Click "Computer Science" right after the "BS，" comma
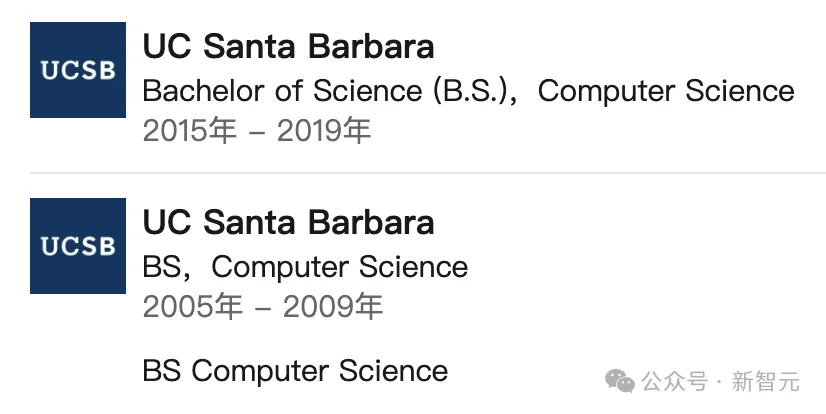Viewport: 826px width, 414px height. (x=340, y=267)
